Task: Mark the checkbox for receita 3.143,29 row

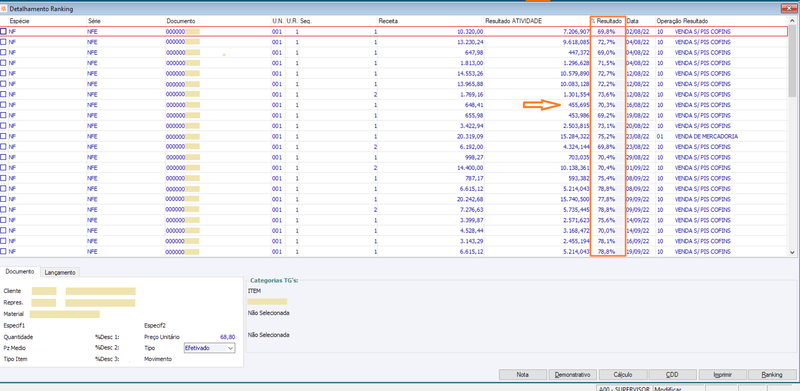Action: [4, 241]
